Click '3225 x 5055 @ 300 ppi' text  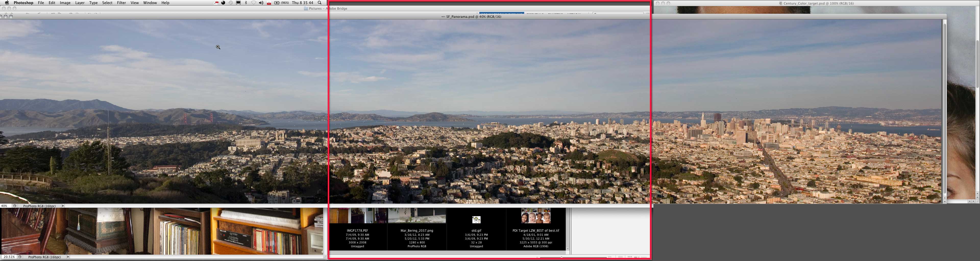pos(536,242)
